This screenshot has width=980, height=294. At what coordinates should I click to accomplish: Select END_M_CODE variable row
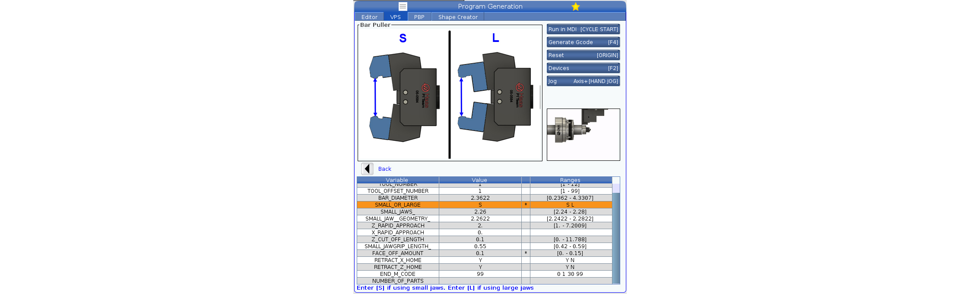pyautogui.click(x=484, y=274)
